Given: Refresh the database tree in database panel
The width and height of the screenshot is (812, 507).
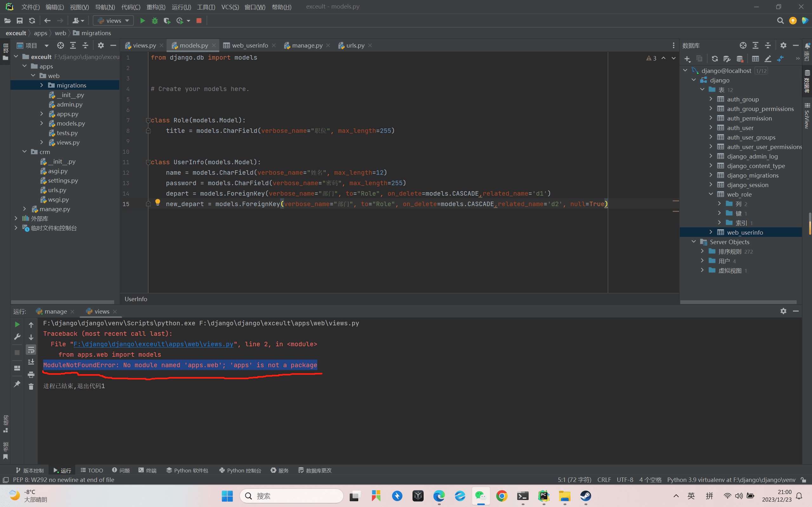Looking at the screenshot, I should pyautogui.click(x=715, y=59).
